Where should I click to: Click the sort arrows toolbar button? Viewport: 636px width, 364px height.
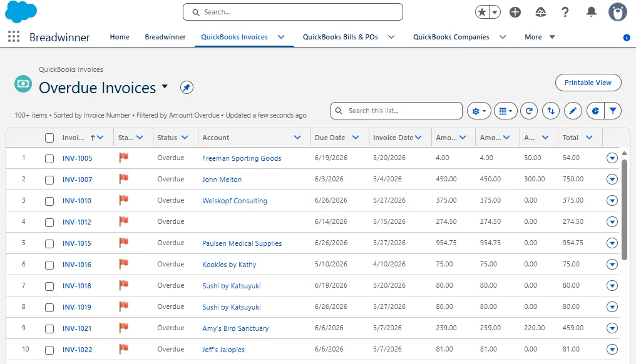pos(551,111)
